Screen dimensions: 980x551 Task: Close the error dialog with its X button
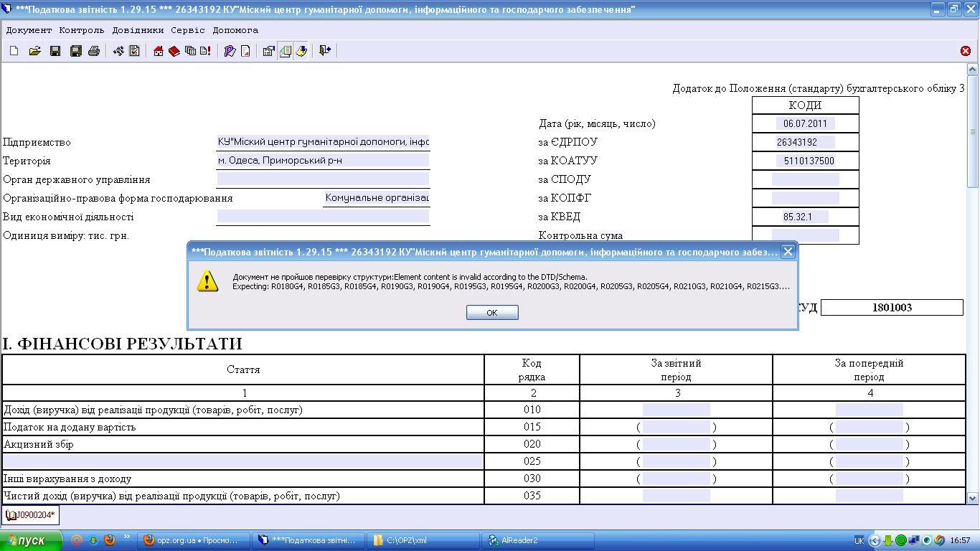[788, 251]
